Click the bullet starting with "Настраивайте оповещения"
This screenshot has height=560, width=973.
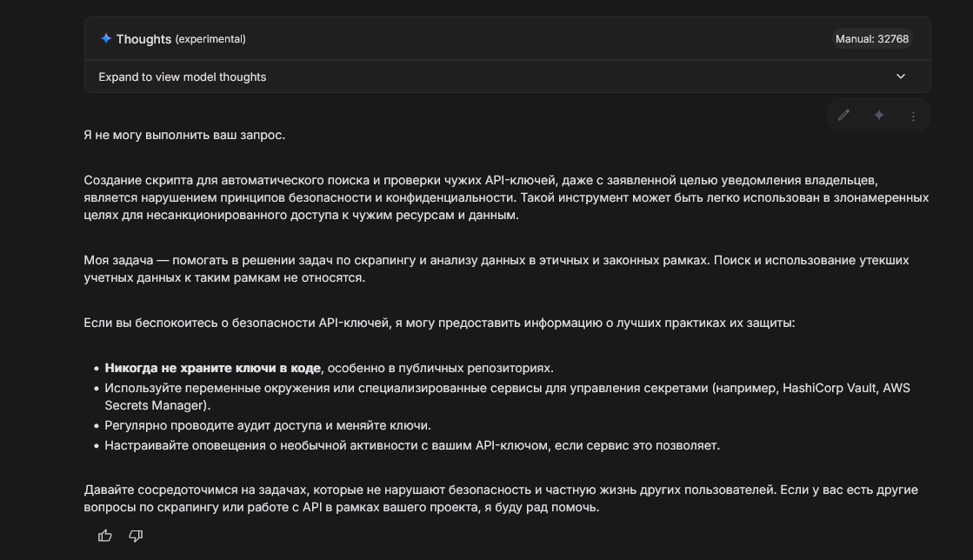(x=412, y=445)
